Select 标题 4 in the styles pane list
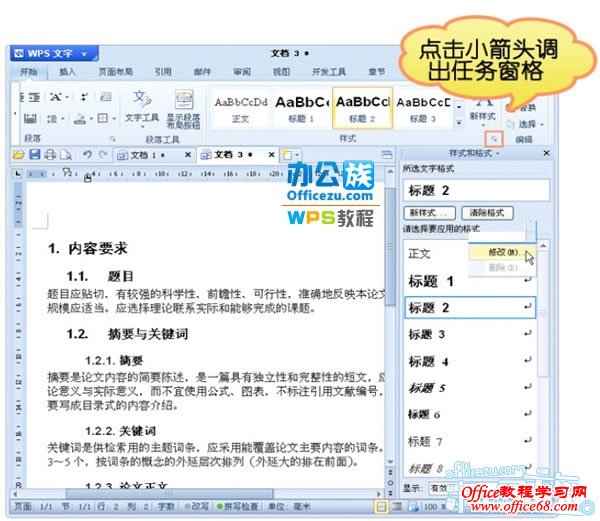This screenshot has height=521, width=600. [x=470, y=361]
